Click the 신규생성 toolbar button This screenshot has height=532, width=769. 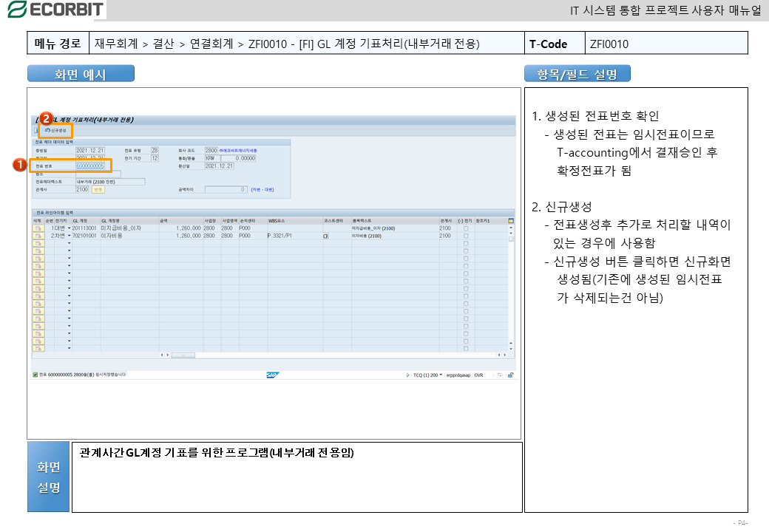(55, 130)
